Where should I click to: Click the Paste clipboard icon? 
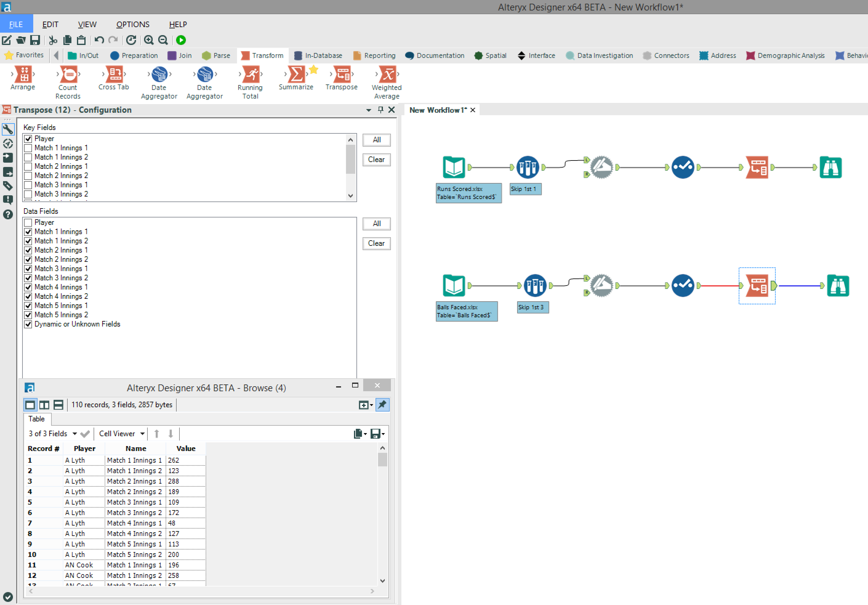coord(81,40)
